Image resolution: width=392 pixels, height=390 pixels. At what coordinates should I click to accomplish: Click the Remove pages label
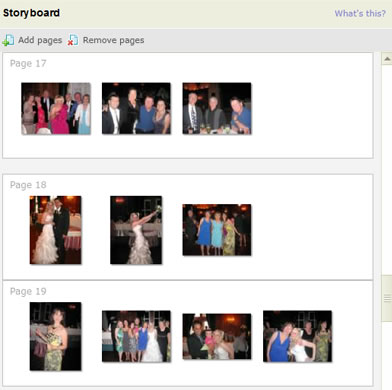(x=113, y=40)
